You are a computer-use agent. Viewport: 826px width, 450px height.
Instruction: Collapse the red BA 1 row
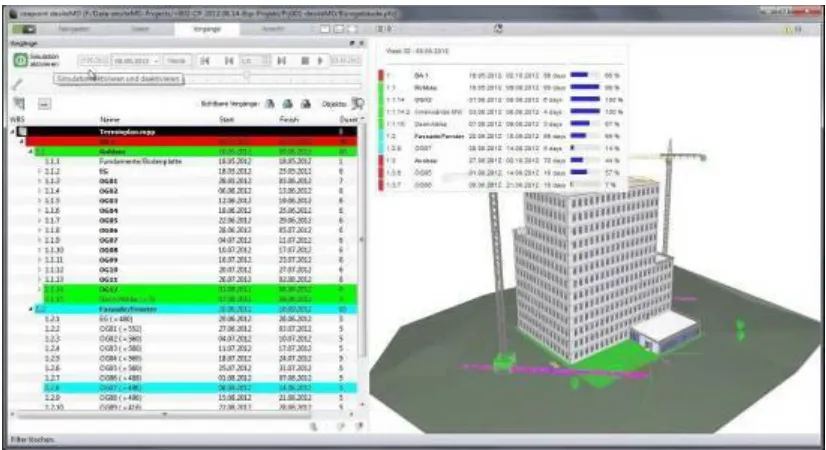pos(22,141)
